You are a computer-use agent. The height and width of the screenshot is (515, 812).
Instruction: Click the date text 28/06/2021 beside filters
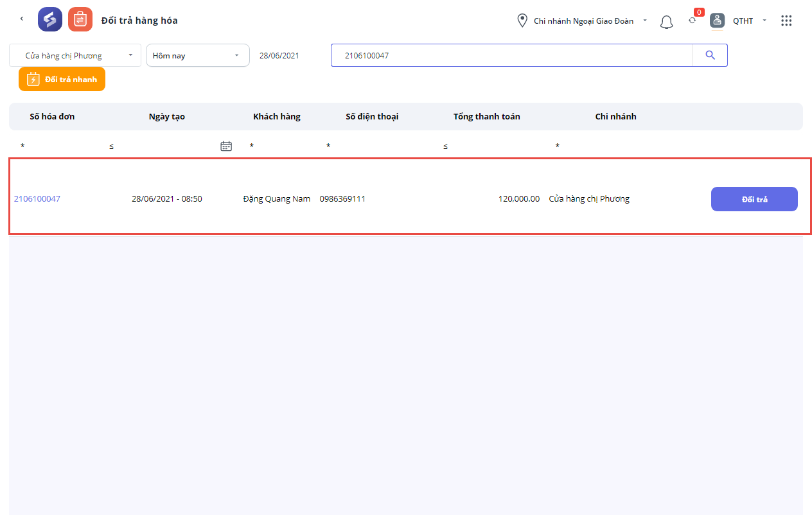click(279, 55)
